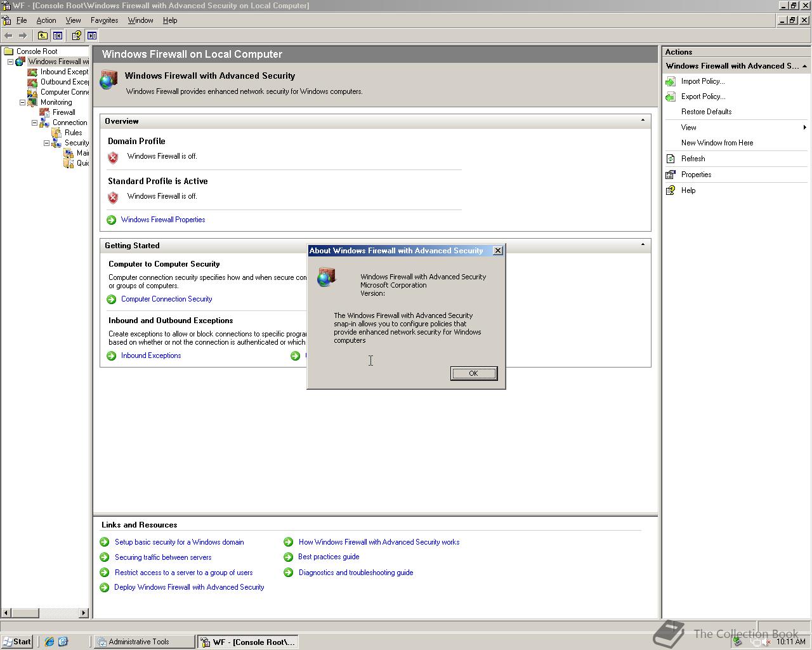812x650 pixels.
Task: Click green arrow beside Best practices guide
Action: coord(289,557)
